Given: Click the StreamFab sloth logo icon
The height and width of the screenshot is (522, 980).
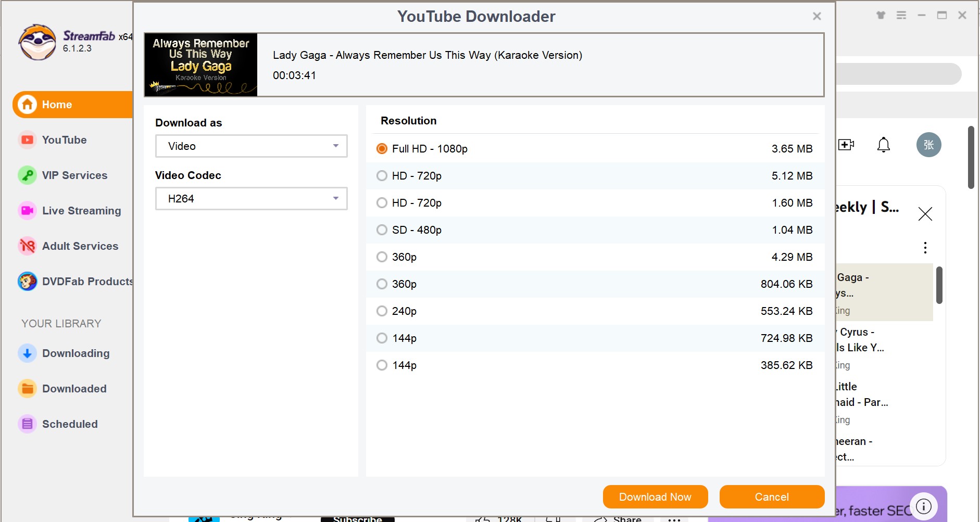Looking at the screenshot, I should (37, 42).
